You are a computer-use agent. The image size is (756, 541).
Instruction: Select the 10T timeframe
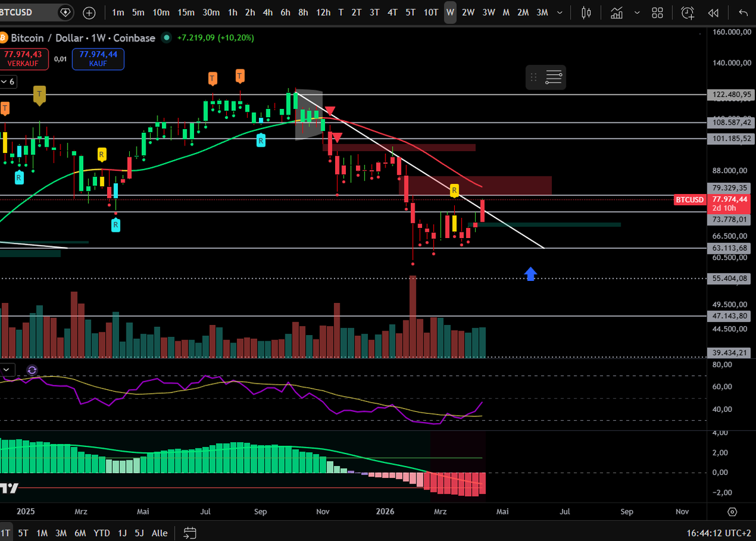click(x=430, y=13)
